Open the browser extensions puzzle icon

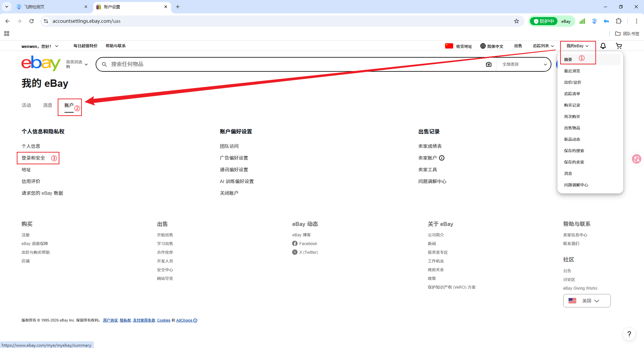(x=619, y=21)
